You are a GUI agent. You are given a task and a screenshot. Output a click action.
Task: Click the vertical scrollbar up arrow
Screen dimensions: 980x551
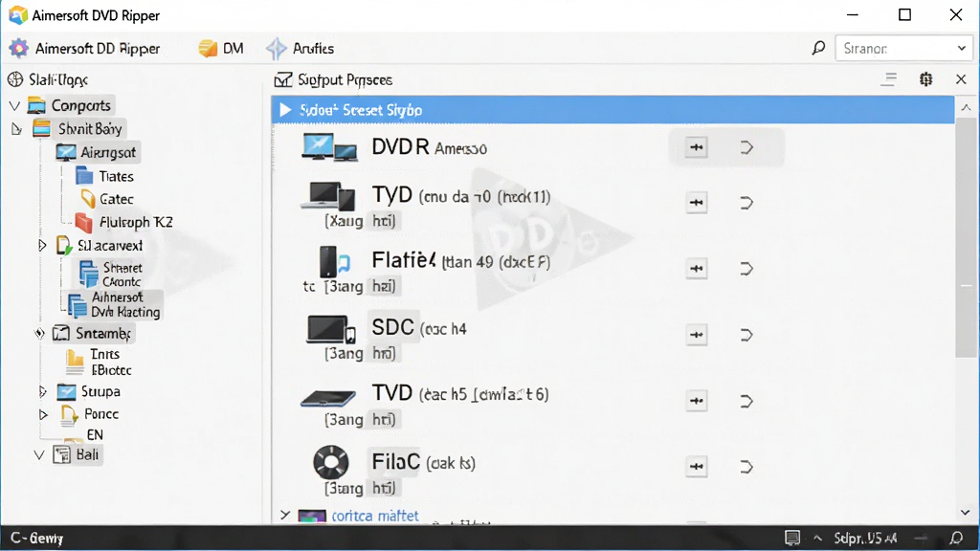[x=966, y=108]
